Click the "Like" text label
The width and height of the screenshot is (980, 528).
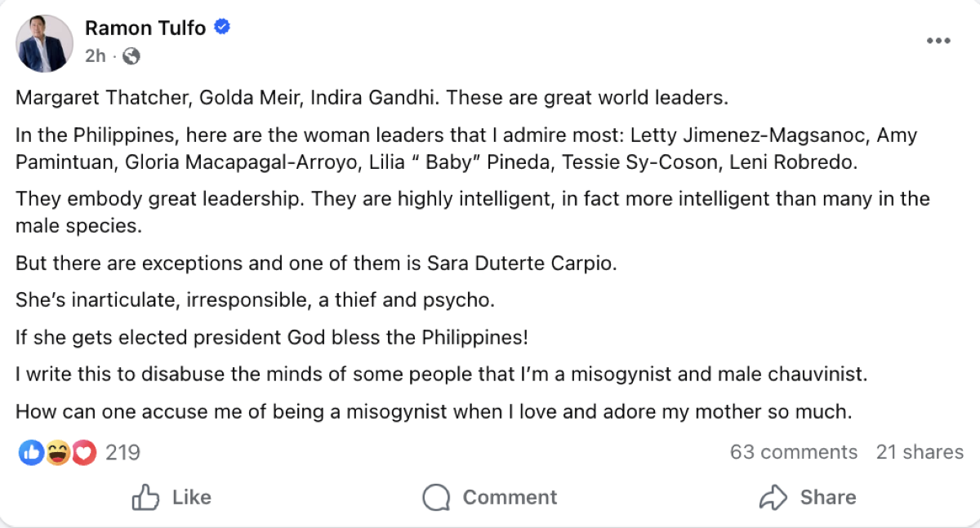[x=192, y=497]
